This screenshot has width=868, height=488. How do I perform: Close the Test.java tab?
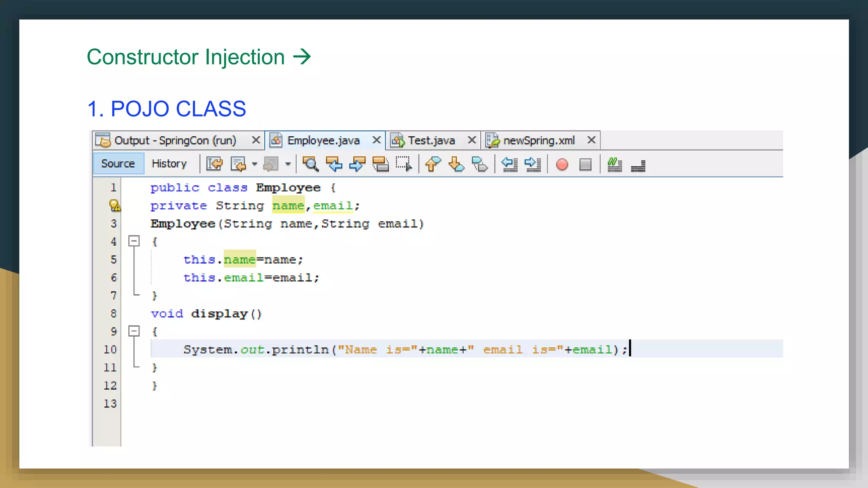click(472, 140)
